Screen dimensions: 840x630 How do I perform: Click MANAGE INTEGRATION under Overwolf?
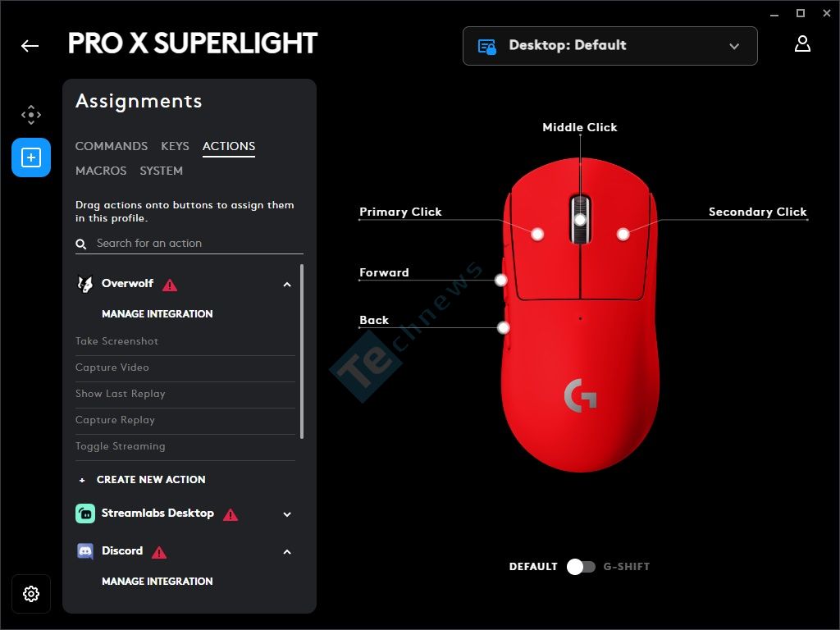[x=157, y=314]
